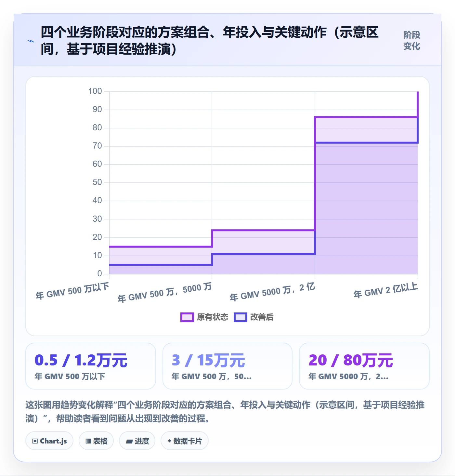Click the chart title heading text

point(210,41)
